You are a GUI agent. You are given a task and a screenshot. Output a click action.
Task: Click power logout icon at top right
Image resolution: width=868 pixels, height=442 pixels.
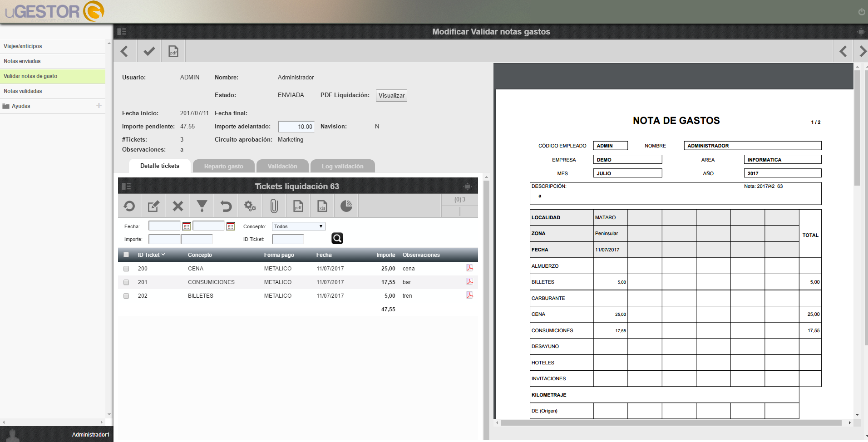coord(861,12)
